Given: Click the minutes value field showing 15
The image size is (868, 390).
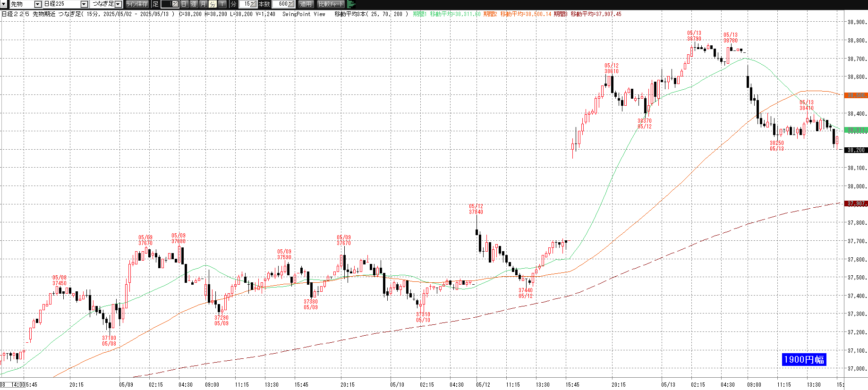Looking at the screenshot, I should [x=245, y=4].
